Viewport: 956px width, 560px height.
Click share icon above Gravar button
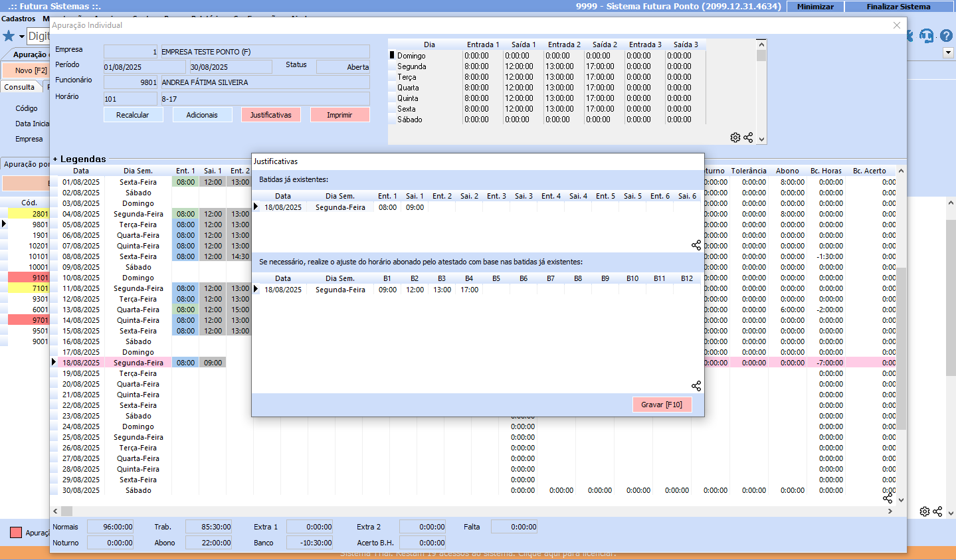pyautogui.click(x=696, y=386)
